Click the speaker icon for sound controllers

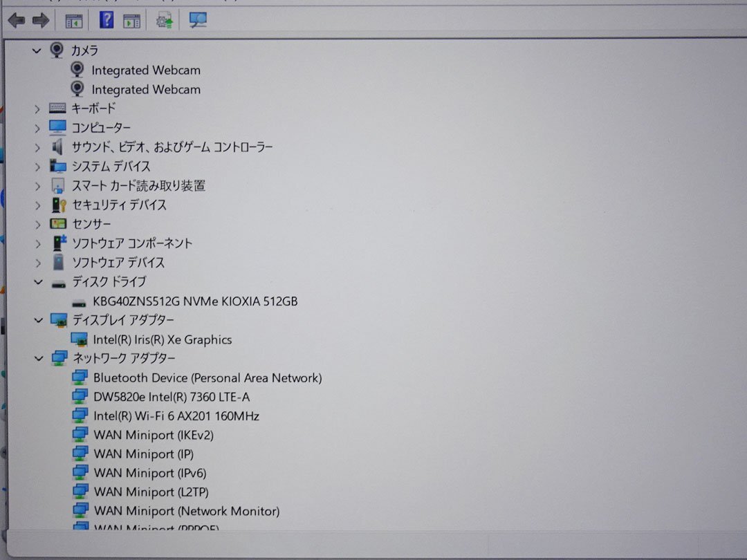pos(57,147)
